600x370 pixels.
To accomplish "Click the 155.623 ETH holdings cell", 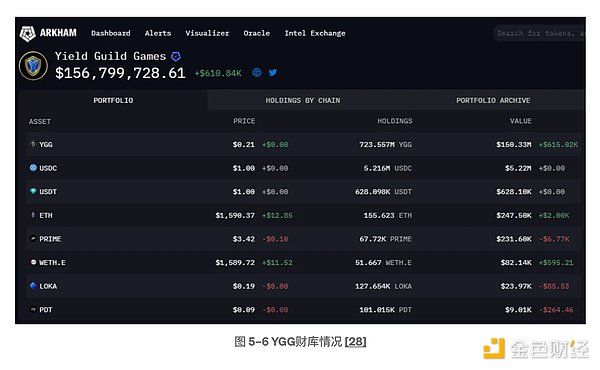I will (388, 215).
